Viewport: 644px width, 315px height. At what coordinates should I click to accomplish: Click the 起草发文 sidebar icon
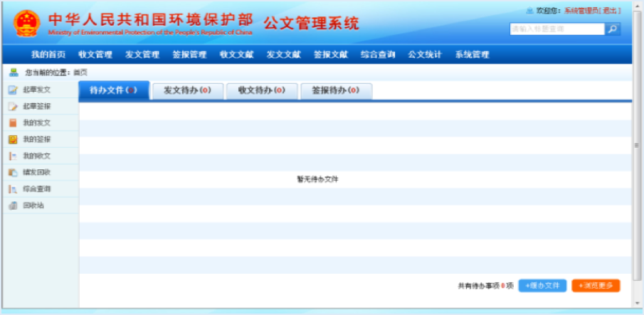[13, 90]
